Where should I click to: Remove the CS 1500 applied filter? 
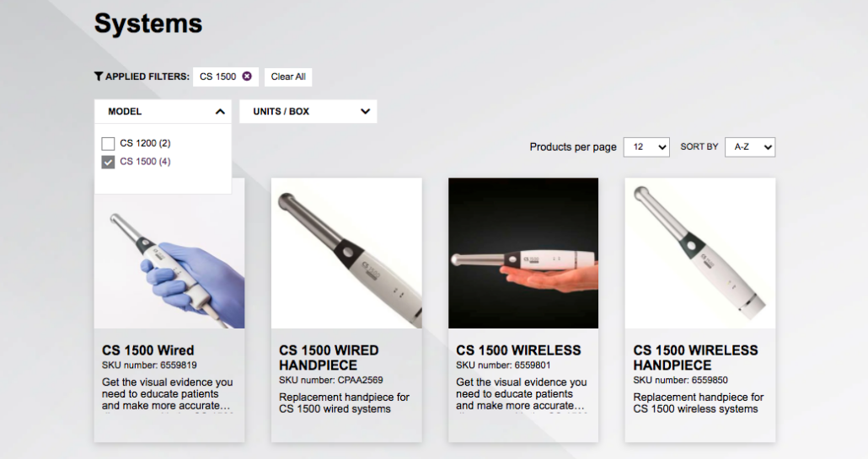[x=247, y=77]
